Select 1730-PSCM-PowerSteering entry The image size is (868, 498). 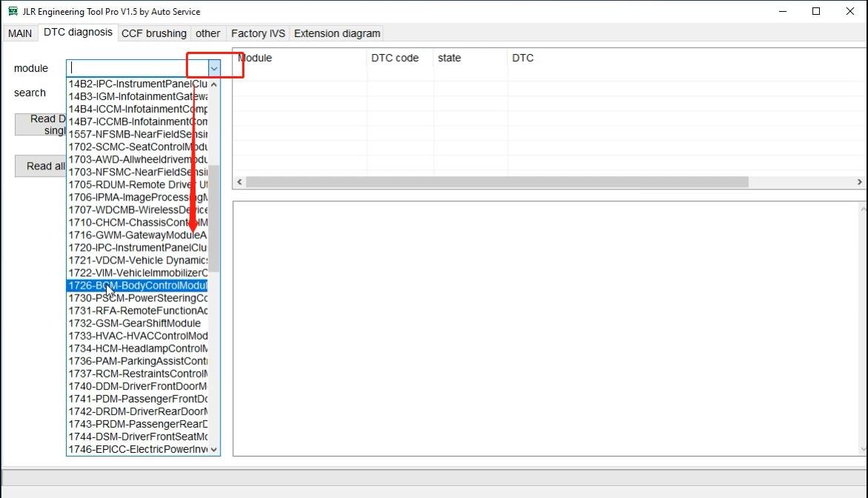tap(137, 298)
